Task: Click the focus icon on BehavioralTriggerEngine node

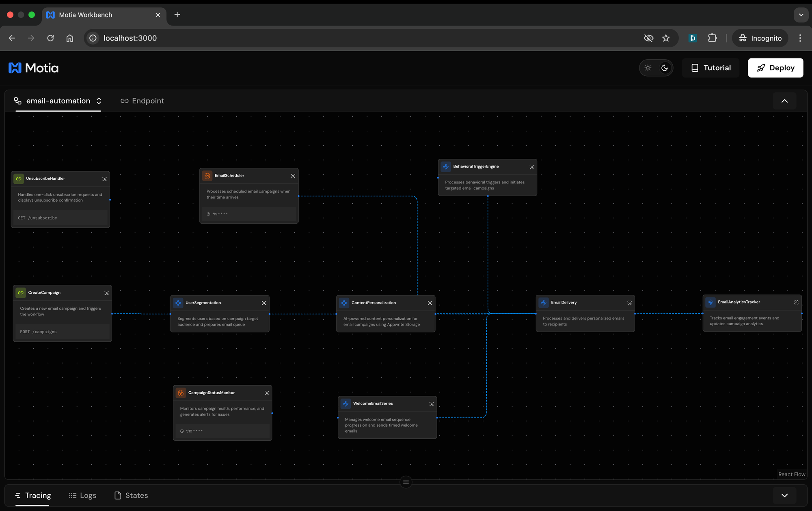Action: [531, 167]
